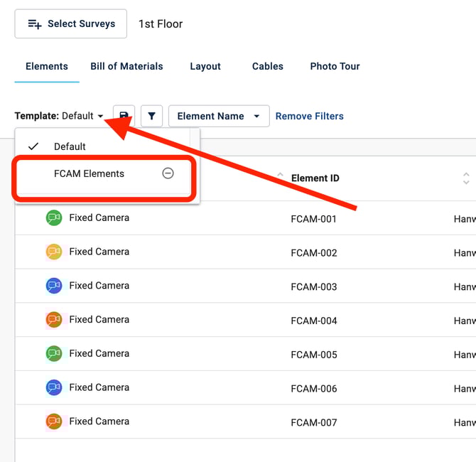Screen dimensions: 476x462
Task: Click the blue camera icon for FCAM-006
Action: (x=54, y=387)
